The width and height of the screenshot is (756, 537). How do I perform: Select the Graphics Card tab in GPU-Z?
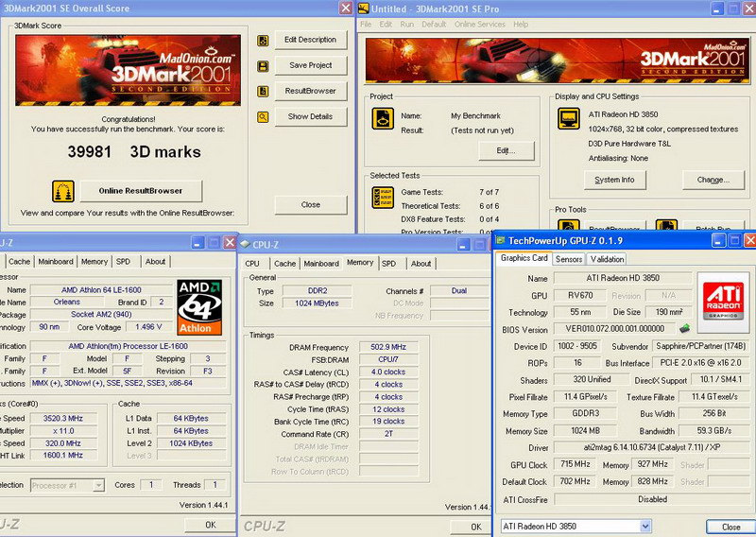pos(524,258)
